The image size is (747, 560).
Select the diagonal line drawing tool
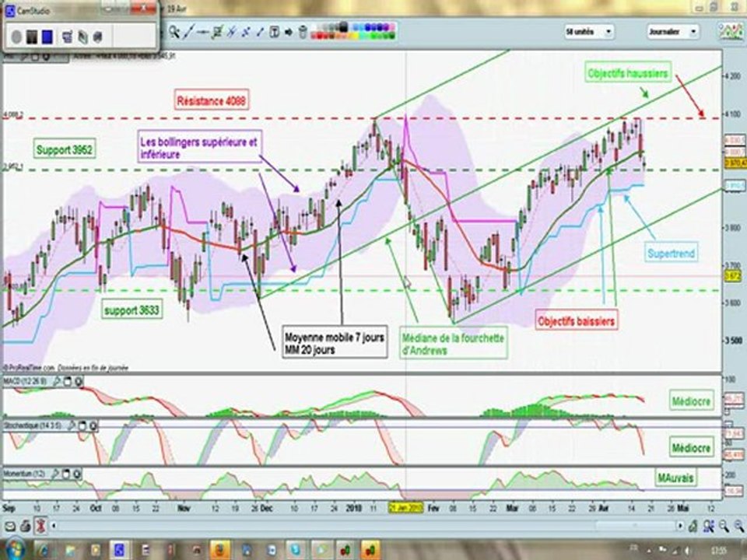pos(188,32)
